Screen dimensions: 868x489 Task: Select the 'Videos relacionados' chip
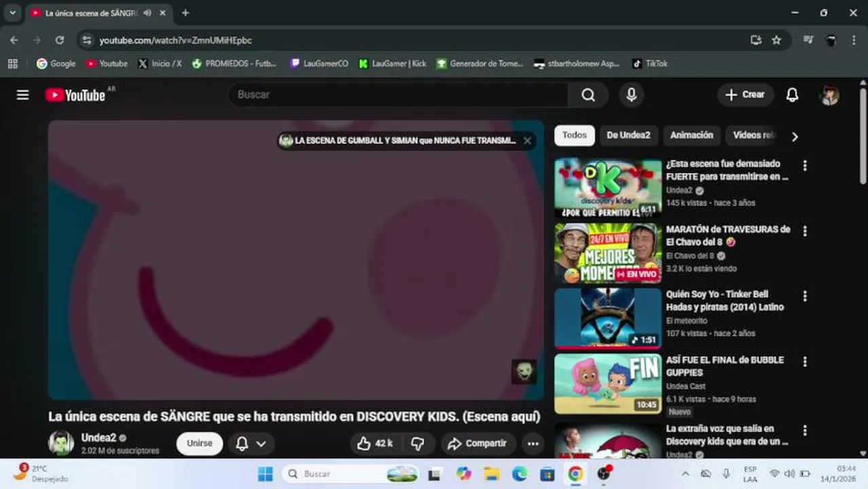coord(753,135)
